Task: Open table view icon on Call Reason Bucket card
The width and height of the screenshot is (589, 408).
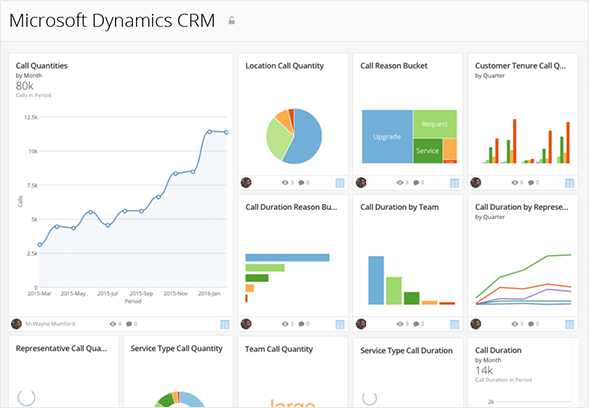Action: pos(455,183)
